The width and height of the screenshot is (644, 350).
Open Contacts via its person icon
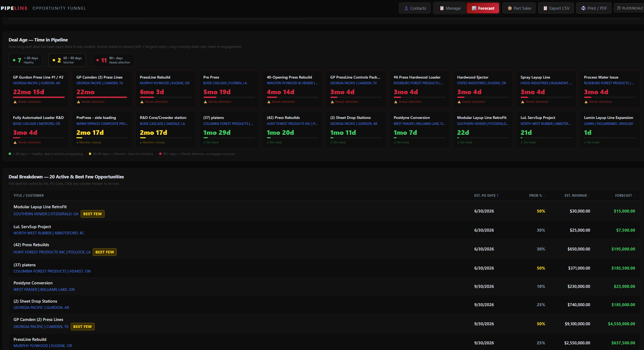pyautogui.click(x=406, y=8)
